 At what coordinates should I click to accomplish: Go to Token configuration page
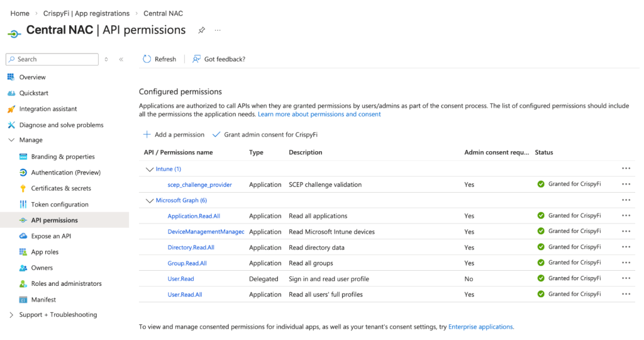coord(60,205)
